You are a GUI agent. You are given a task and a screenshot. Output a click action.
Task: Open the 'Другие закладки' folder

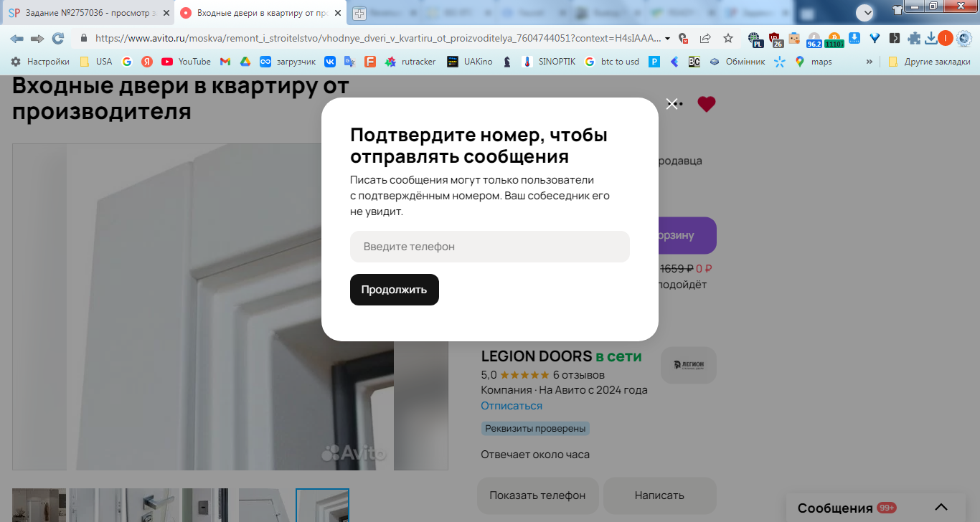coord(928,62)
